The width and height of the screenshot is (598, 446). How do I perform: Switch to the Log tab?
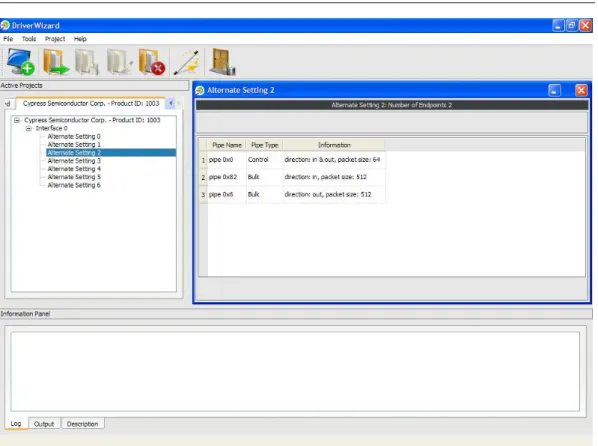point(16,423)
